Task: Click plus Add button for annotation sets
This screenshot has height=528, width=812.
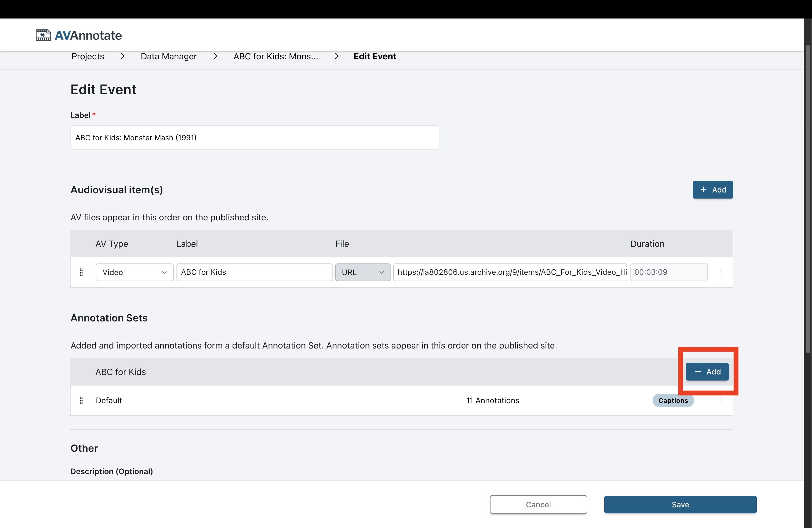Action: pos(707,371)
